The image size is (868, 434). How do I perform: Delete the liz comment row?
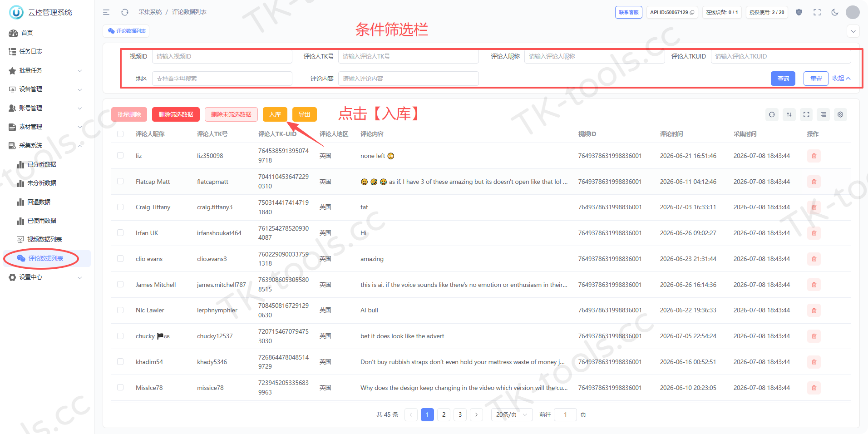pyautogui.click(x=814, y=156)
